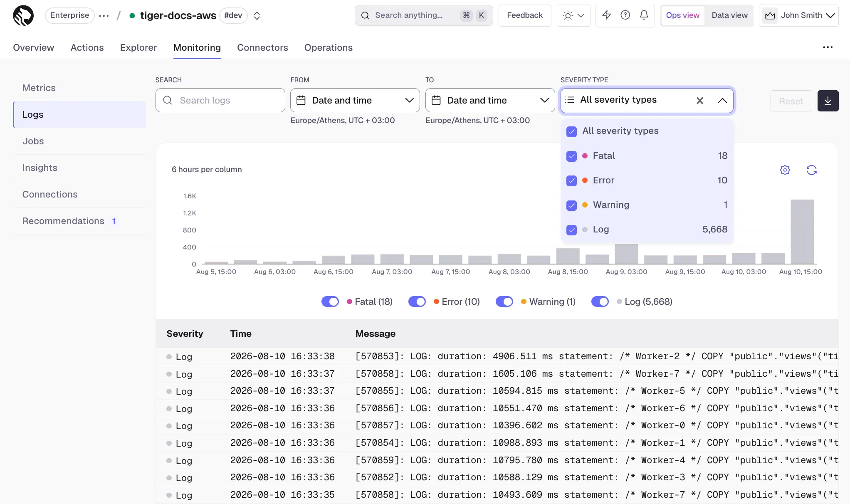
Task: Open the theme sun icon dropdown
Action: [573, 15]
